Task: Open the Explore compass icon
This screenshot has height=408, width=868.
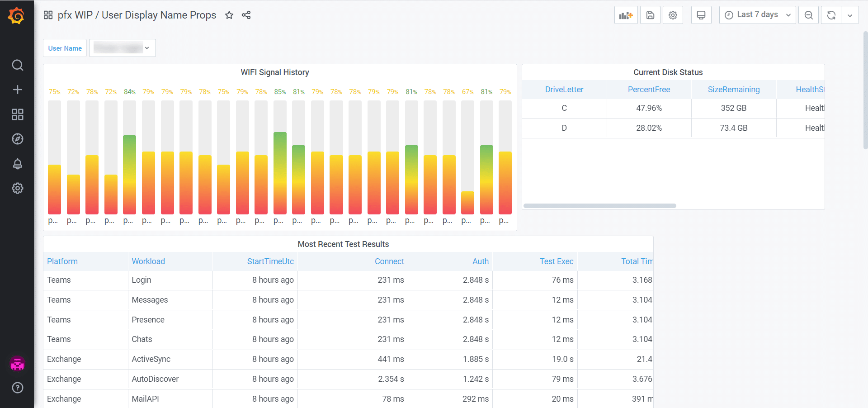Action: click(17, 139)
